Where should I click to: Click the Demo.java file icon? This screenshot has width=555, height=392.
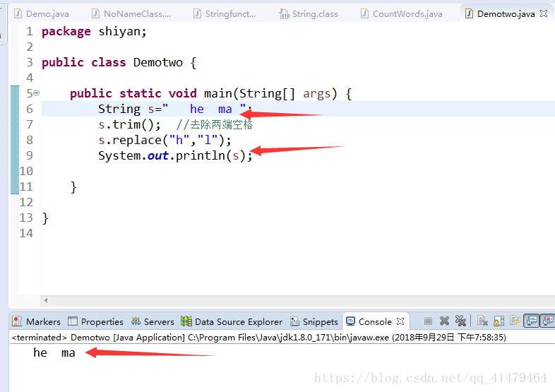[18, 14]
